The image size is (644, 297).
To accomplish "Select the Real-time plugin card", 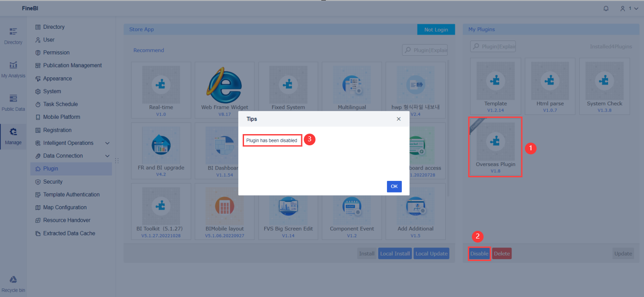I will tap(161, 90).
